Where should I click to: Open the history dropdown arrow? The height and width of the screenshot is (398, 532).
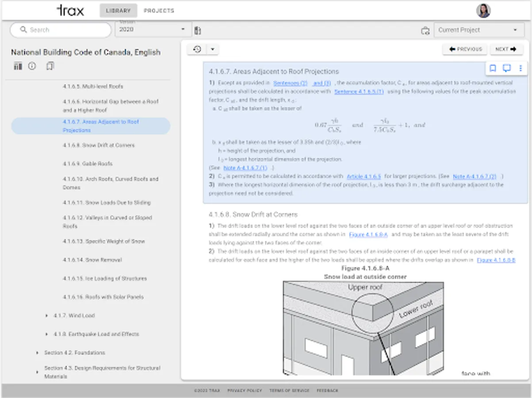click(x=212, y=49)
